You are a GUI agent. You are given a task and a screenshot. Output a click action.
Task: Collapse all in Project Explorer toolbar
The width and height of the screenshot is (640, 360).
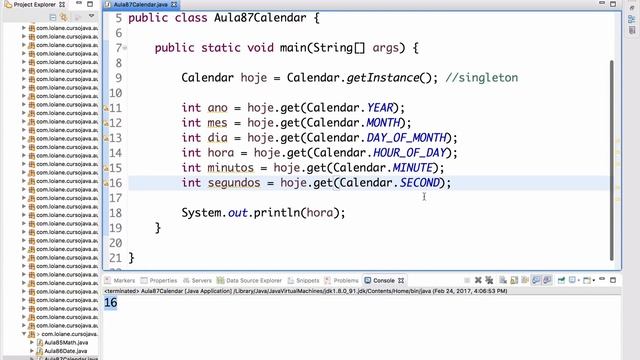[53, 17]
